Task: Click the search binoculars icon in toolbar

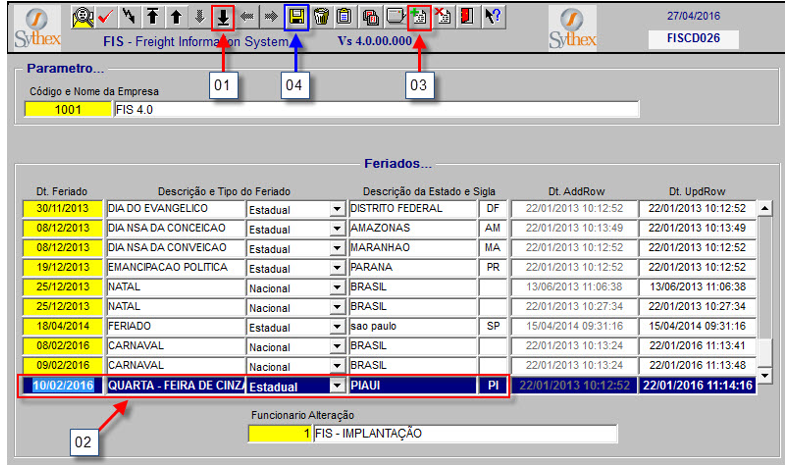Action: [x=83, y=17]
